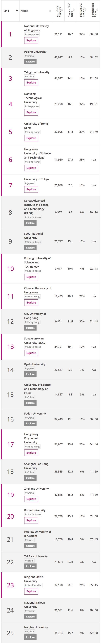Viewport: 101px width, 644px height.
Task: Click location pin under Peking University
Action: tap(26, 56)
